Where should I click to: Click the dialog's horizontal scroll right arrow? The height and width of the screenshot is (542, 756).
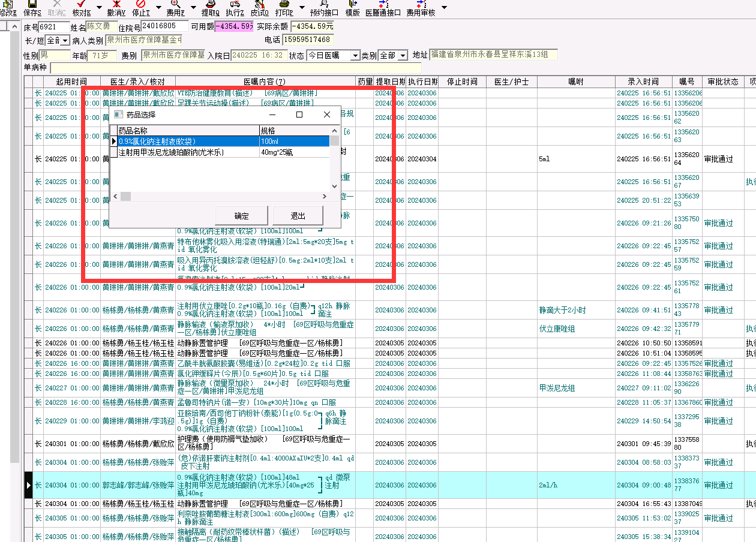[x=325, y=196]
